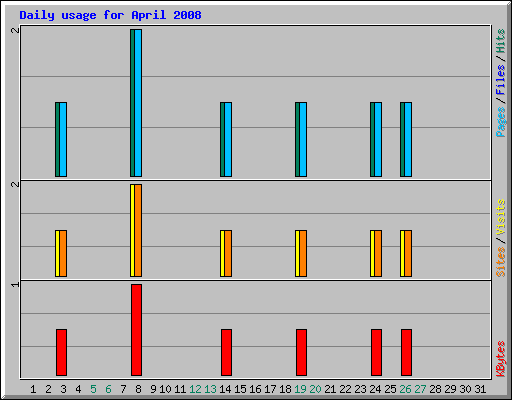Viewport: 512px width, 400px height.
Task: Click the red KBytes bar for day 8
Action: [137, 330]
